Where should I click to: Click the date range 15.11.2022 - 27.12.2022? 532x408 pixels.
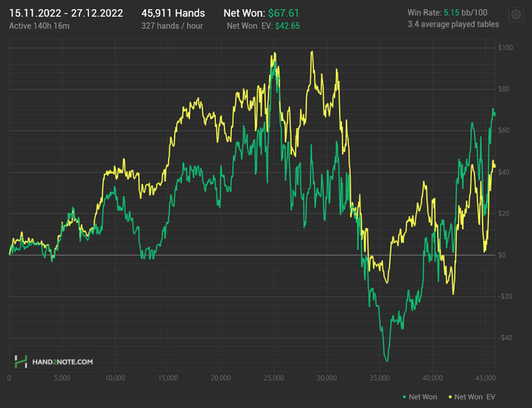[66, 13]
